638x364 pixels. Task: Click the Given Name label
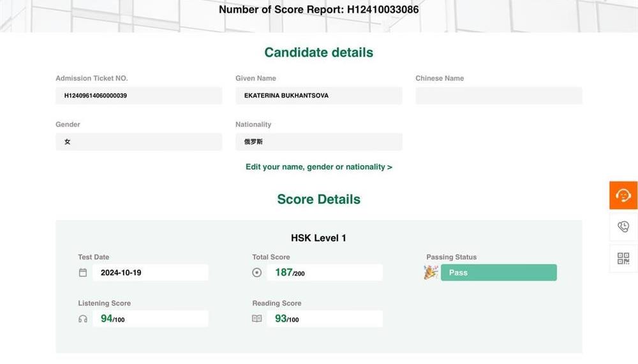tap(256, 78)
